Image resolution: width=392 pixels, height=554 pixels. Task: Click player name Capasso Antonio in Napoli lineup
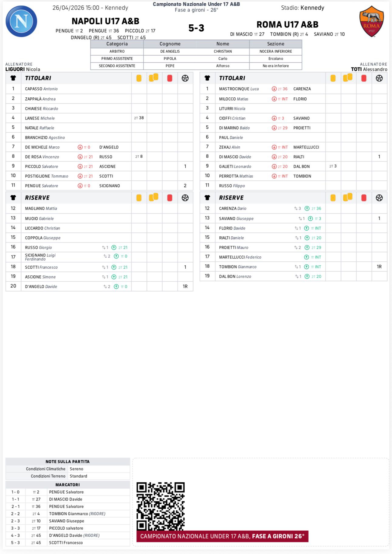[41, 89]
